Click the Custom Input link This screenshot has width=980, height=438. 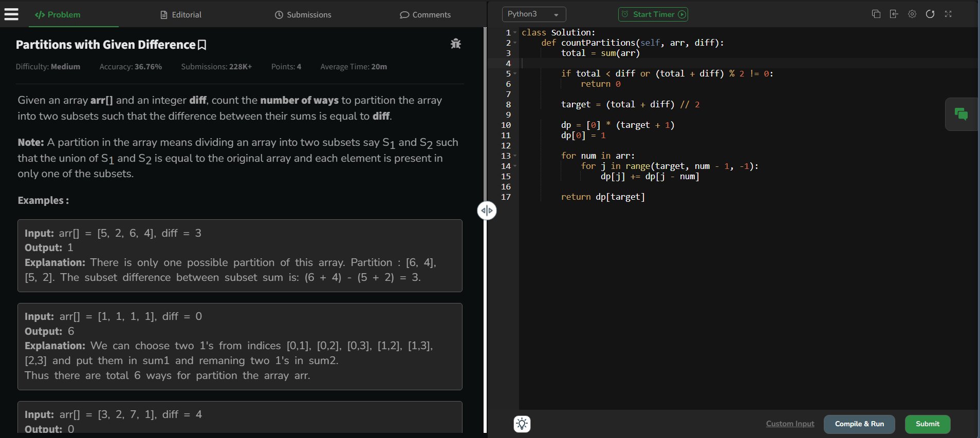click(790, 424)
